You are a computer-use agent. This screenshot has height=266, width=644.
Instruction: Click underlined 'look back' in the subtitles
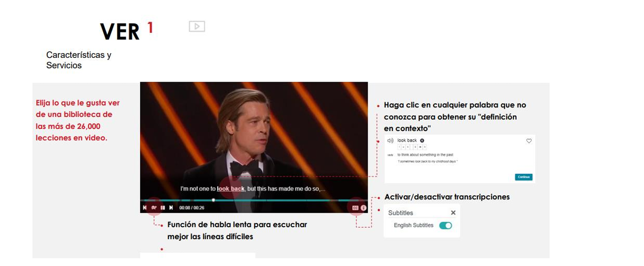[230, 189]
